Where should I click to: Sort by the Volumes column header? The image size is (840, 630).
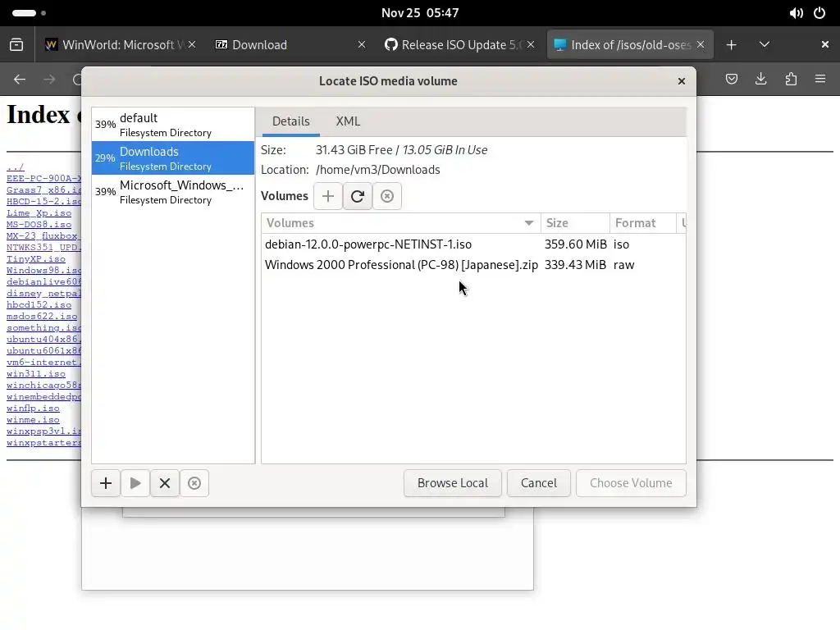(400, 223)
